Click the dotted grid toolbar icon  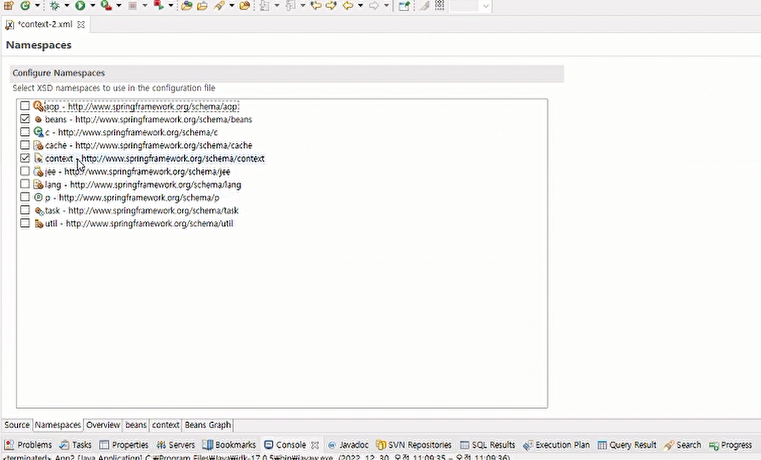(440, 5)
